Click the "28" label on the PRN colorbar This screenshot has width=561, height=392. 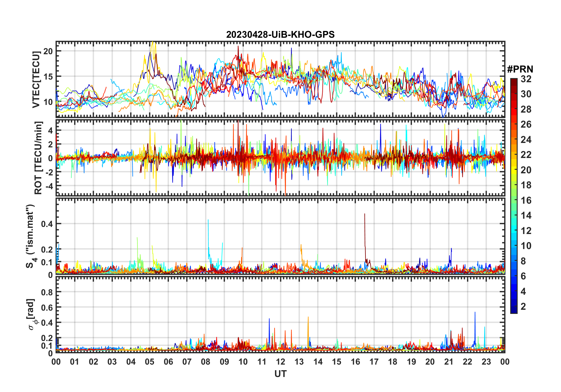coord(526,109)
